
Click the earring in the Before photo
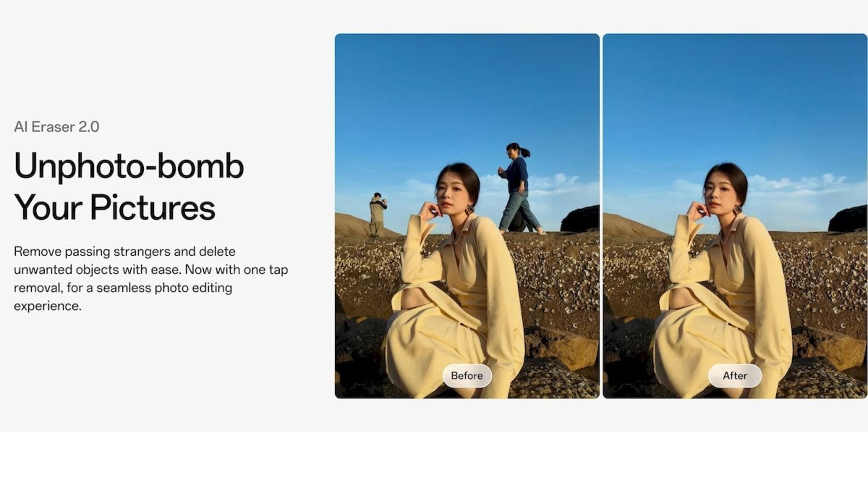(x=469, y=210)
